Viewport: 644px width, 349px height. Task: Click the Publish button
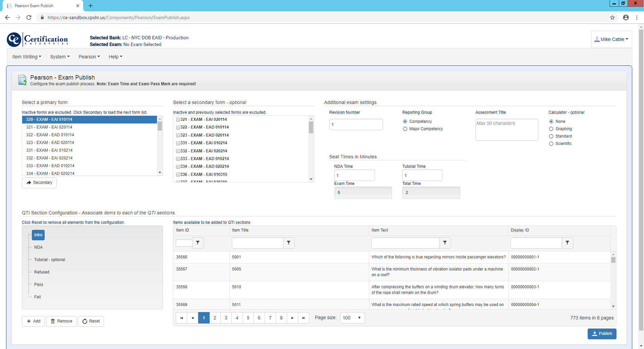(602, 334)
